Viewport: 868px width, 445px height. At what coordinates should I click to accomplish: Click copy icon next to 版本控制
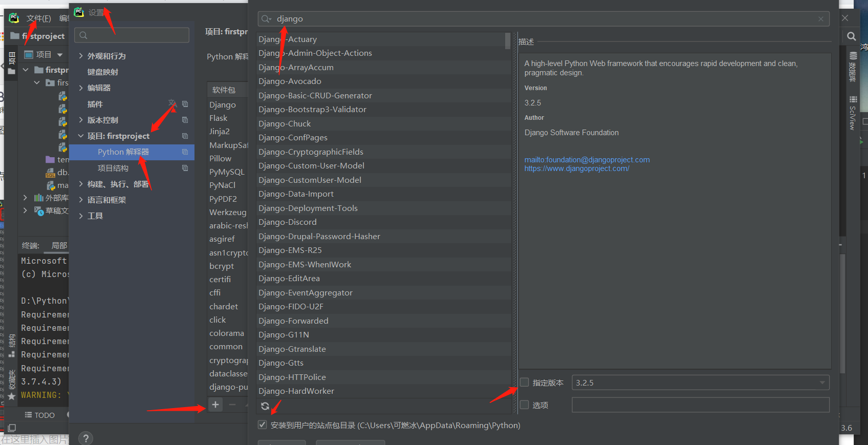coord(185,120)
